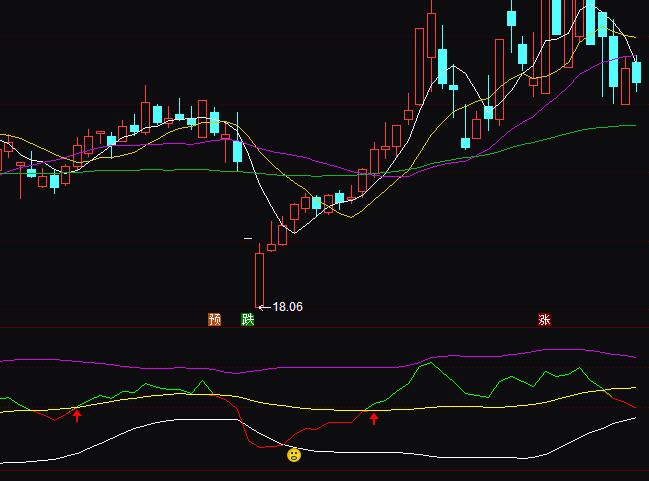
Task: Click the purple upper indicator line at its right end
Action: click(x=632, y=356)
